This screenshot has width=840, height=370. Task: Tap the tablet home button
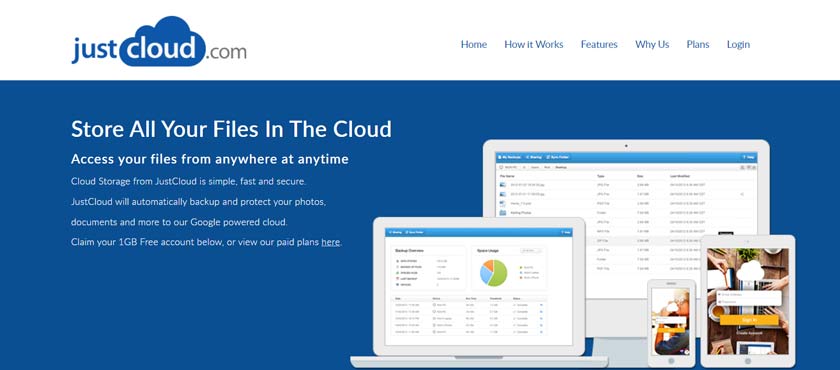(x=748, y=360)
